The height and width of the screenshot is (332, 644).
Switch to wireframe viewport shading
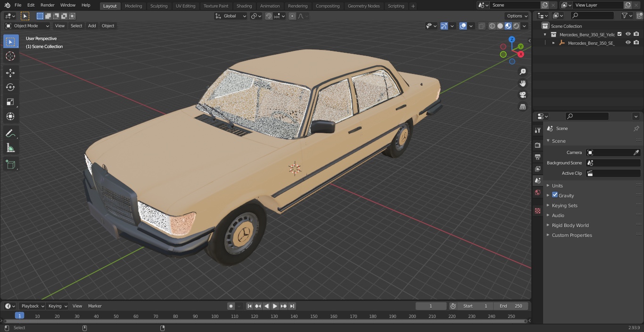click(x=492, y=26)
